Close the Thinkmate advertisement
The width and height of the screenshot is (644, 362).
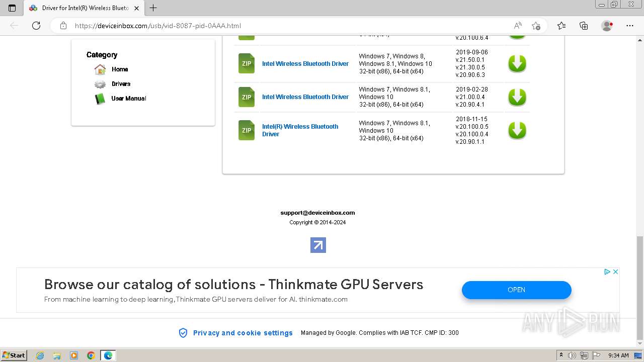(x=615, y=271)
